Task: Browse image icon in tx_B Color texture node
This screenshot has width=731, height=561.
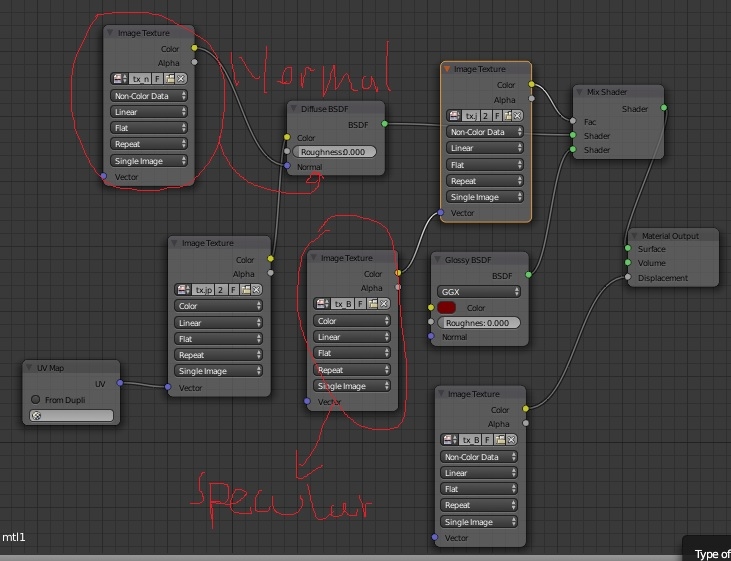Action: coord(322,304)
